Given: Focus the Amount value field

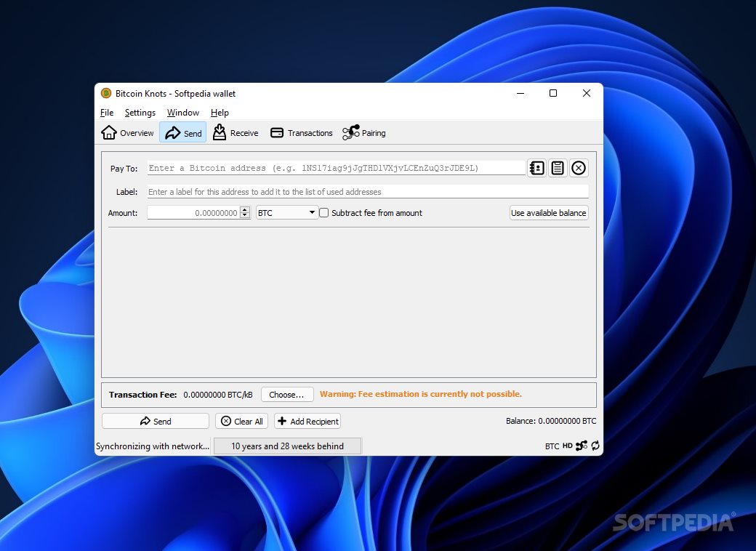Looking at the screenshot, I should (x=193, y=212).
